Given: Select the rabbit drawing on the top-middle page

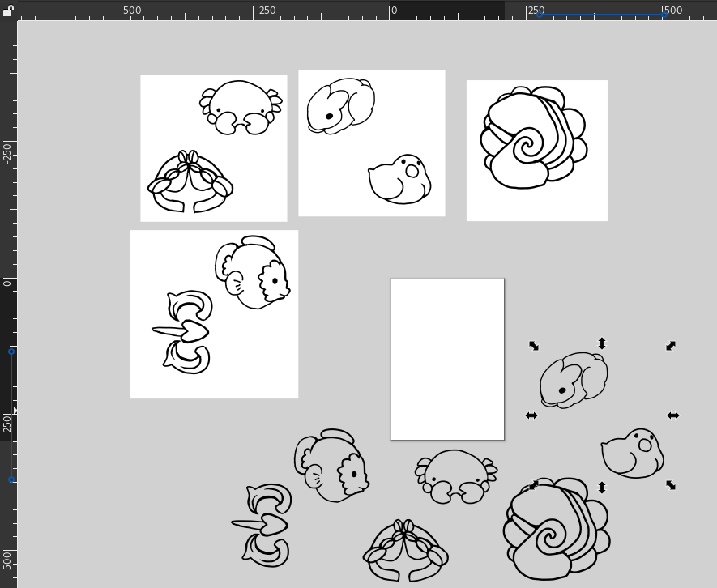Looking at the screenshot, I should 339,105.
